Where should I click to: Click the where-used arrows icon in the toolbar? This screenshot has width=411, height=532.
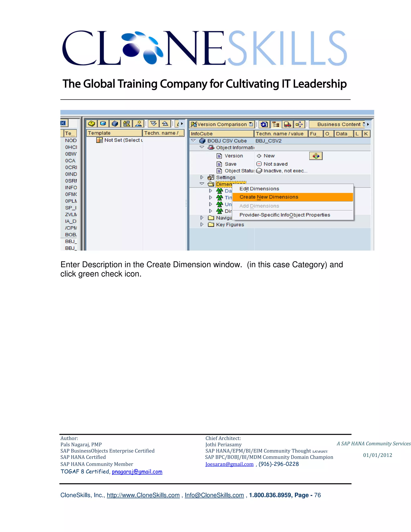(299, 124)
